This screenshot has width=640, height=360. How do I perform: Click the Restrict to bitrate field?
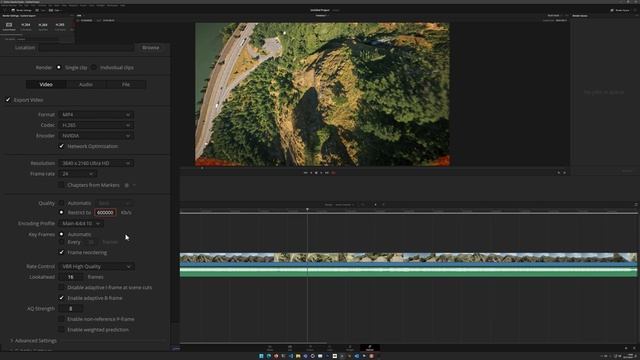tap(105, 213)
